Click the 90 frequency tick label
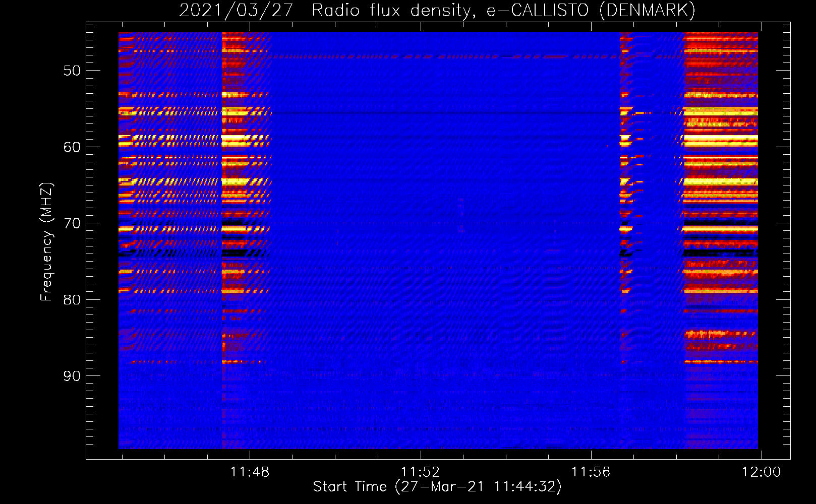The width and height of the screenshot is (816, 504). 72,376
